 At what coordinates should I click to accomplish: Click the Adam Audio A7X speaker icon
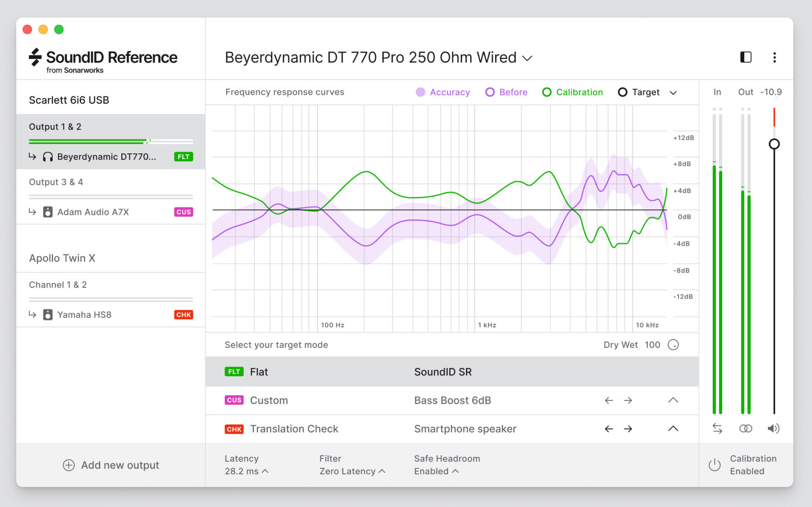point(48,212)
